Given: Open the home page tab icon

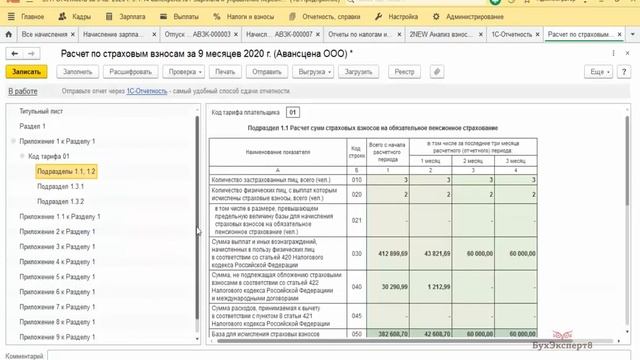Looking at the screenshot, I should coord(9,35).
